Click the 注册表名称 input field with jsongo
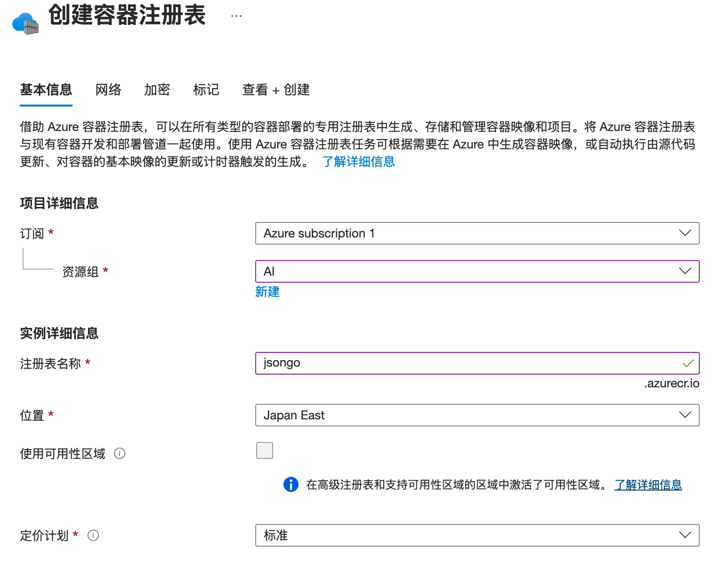This screenshot has width=728, height=573. click(x=466, y=363)
